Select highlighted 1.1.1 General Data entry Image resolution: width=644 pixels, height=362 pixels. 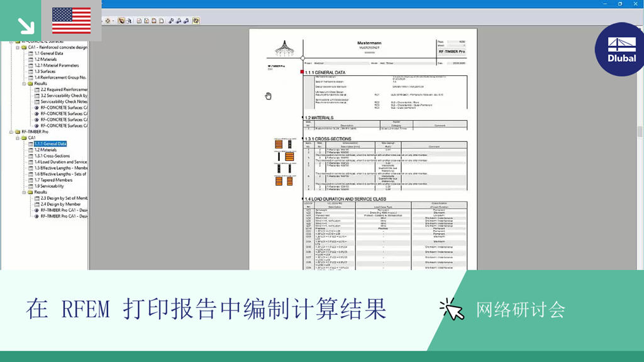[50, 144]
